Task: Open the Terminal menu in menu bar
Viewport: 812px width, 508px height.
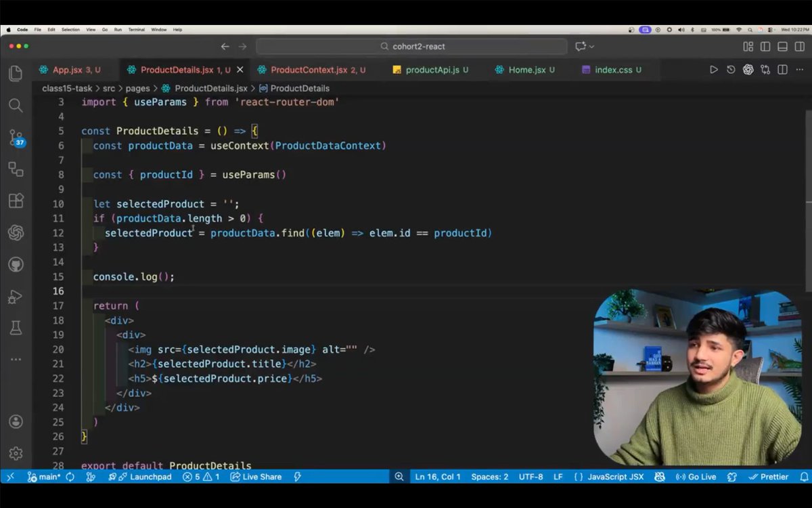Action: [x=137, y=30]
